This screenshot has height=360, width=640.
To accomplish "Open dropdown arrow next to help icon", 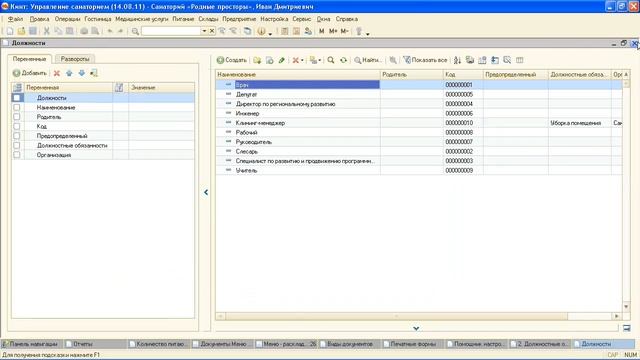I will pyautogui.click(x=270, y=33).
